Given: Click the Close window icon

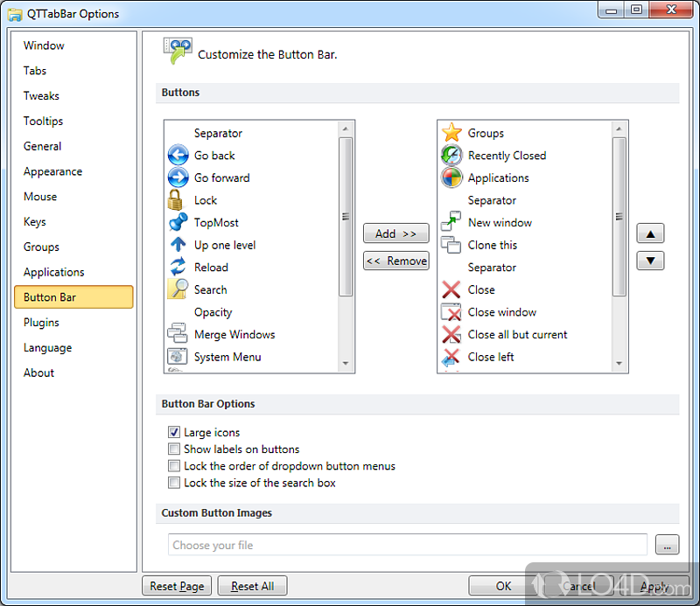Looking at the screenshot, I should pyautogui.click(x=451, y=311).
